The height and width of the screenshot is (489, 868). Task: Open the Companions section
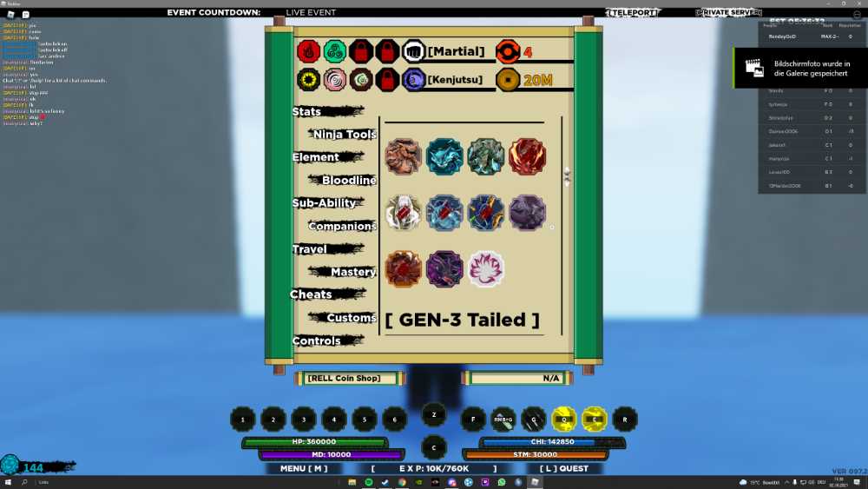click(x=343, y=226)
